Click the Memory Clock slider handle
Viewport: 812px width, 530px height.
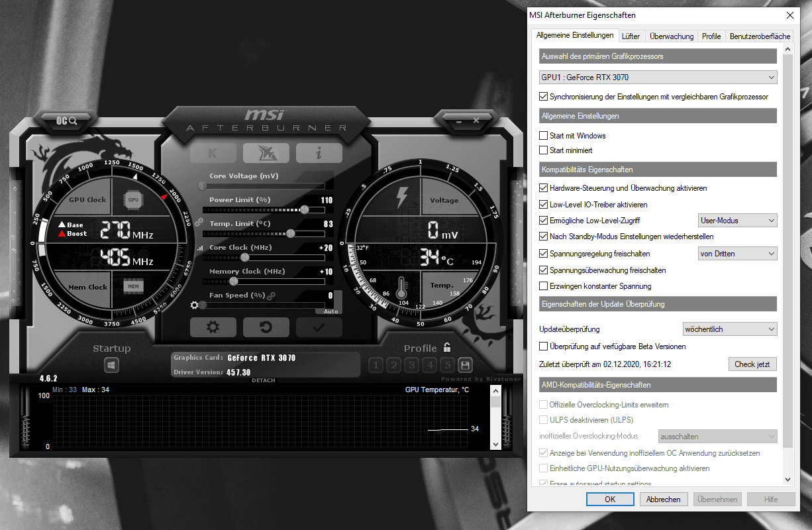coord(233,281)
